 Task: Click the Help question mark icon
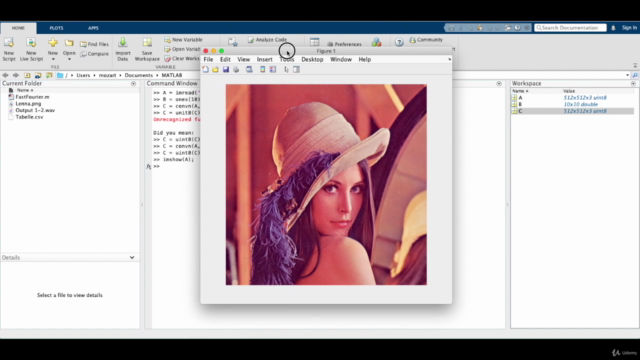point(399,42)
